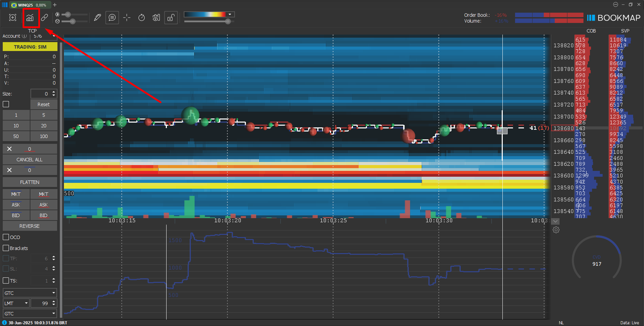Collapse the subchart panel with chevron
The width and height of the screenshot is (644, 326).
[x=556, y=221]
